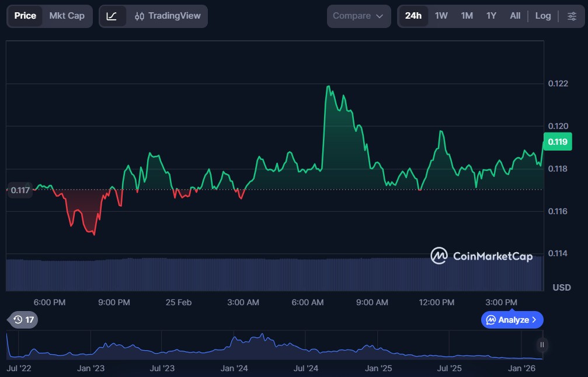Show All time price history

[x=515, y=16]
